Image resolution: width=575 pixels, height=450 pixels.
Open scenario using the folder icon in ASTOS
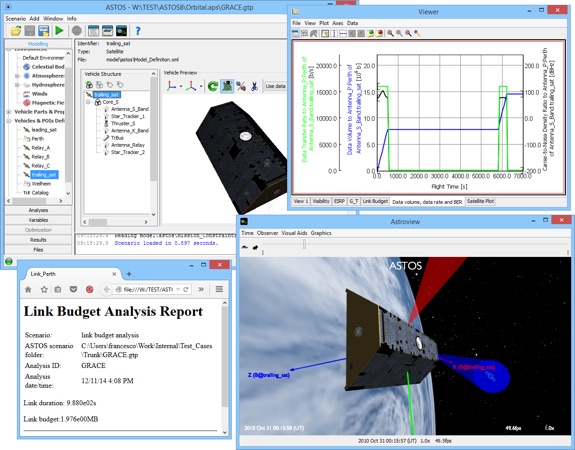click(15, 31)
